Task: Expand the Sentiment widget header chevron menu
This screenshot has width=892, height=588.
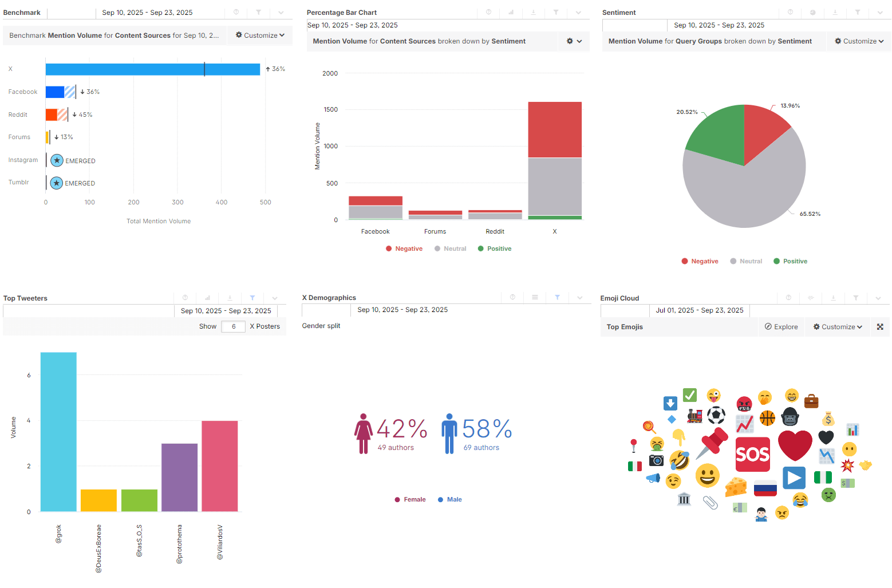Action: [x=880, y=12]
